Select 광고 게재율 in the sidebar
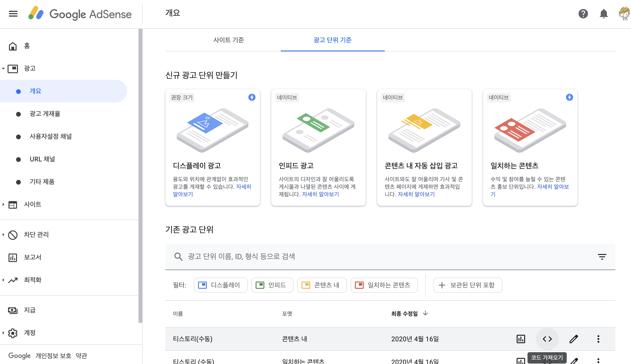Viewport: 631px width, 364px height. (45, 114)
